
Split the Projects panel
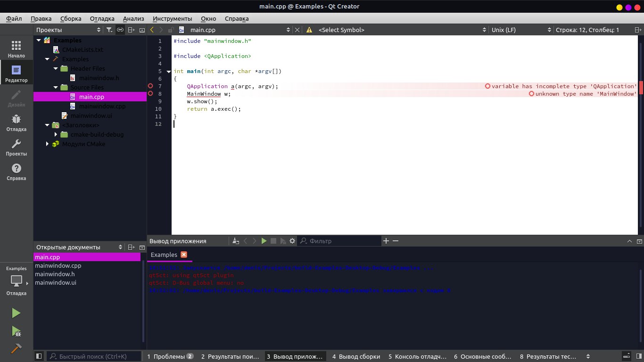pyautogui.click(x=132, y=30)
